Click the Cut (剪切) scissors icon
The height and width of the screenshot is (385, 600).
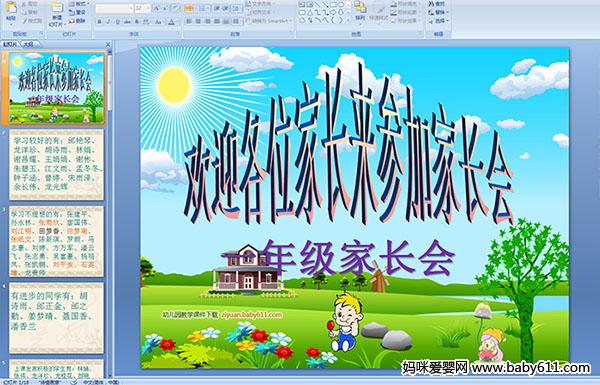24,4
